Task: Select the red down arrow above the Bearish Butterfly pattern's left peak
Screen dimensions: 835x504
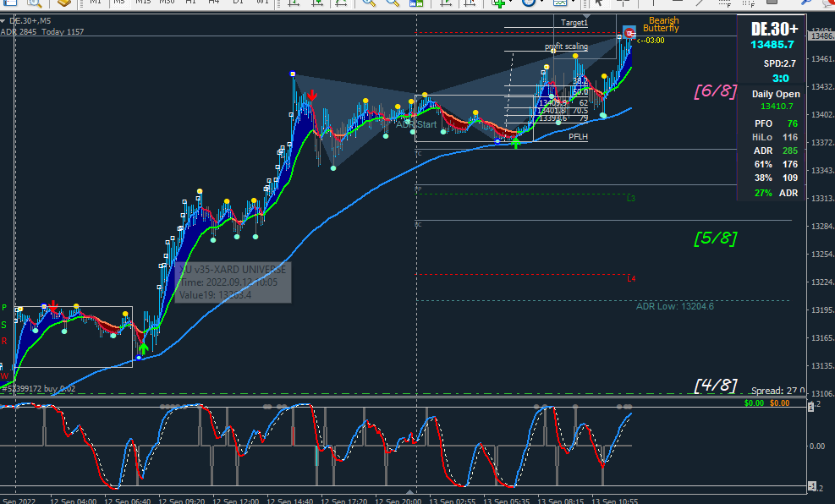Action: pos(312,96)
